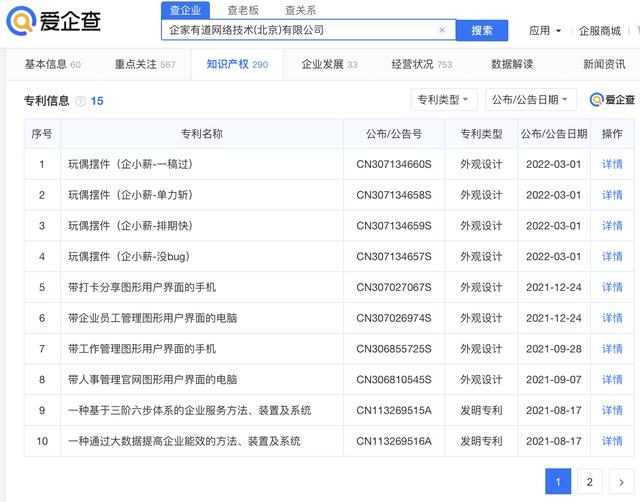Open the 重点关注 tab

[145, 64]
